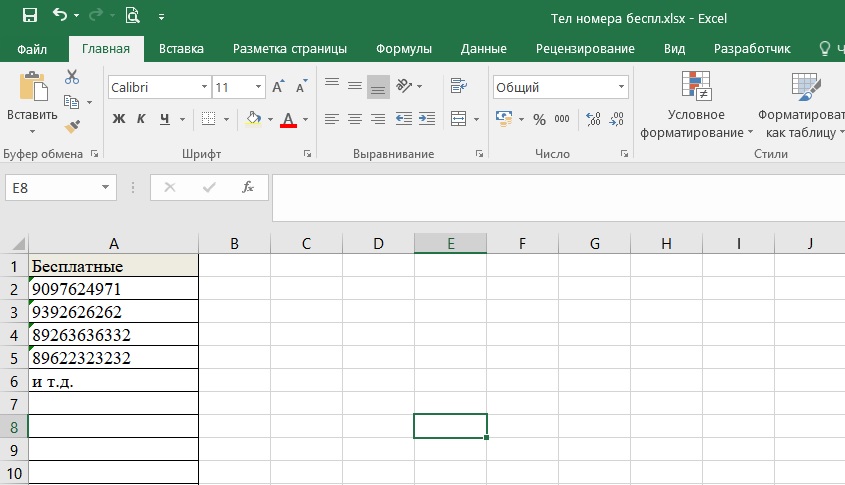
Task: Switch to the Вставка ribbon tab
Action: [181, 48]
